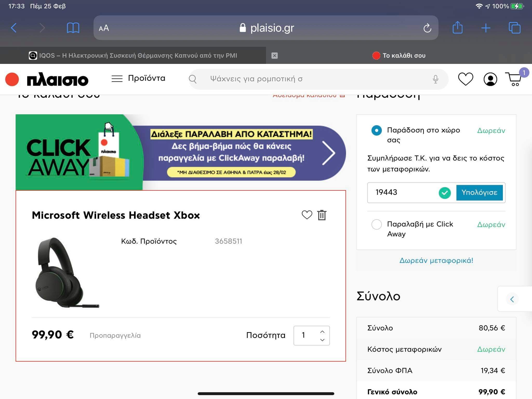
Task: Select the 'Το καλάθι σου' tab
Action: (x=399, y=55)
